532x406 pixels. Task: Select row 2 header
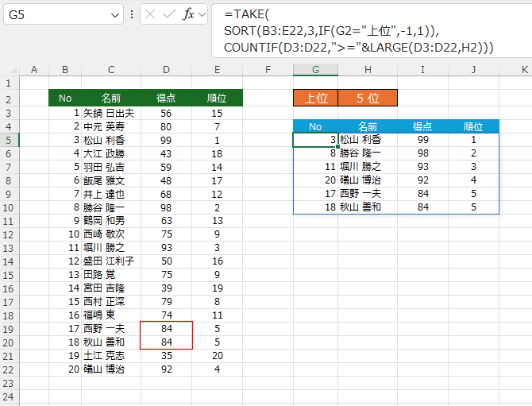point(9,99)
